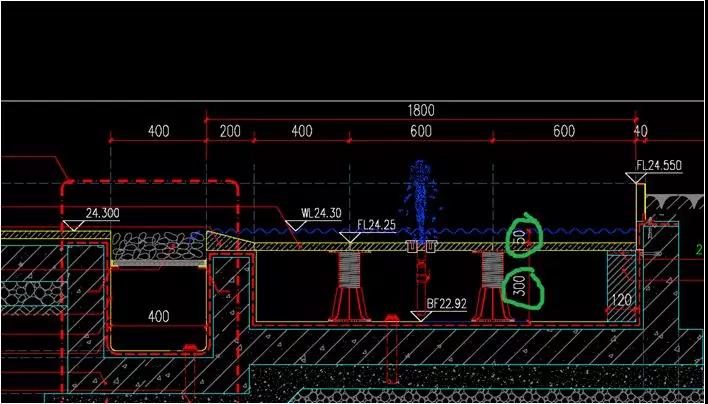The width and height of the screenshot is (708, 404).
Task: Select the pebble fill in the trench
Action: pos(158,246)
